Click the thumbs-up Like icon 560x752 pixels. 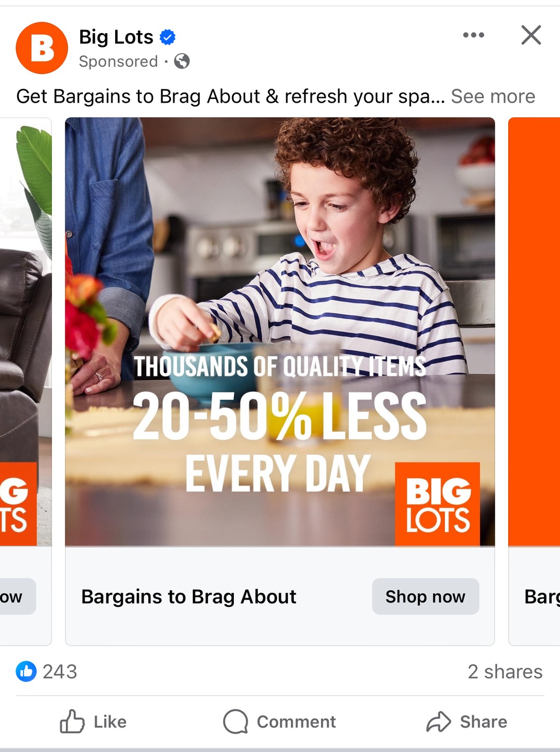(72, 721)
